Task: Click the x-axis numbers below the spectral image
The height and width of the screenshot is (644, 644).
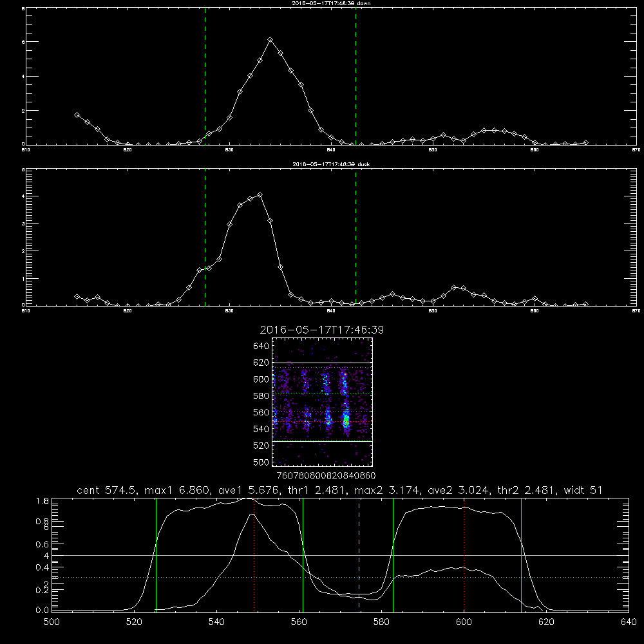Action: (326, 475)
